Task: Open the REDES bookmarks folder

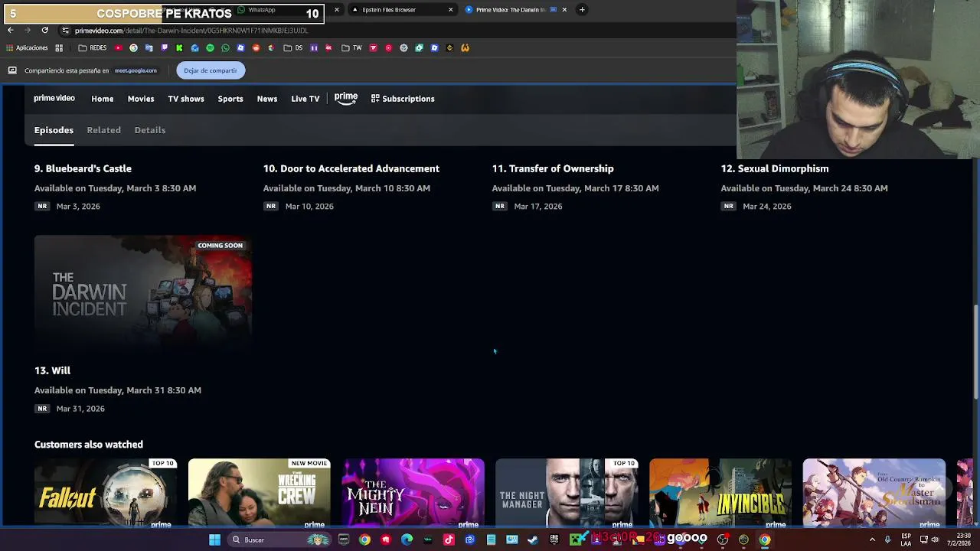Action: pyautogui.click(x=93, y=47)
